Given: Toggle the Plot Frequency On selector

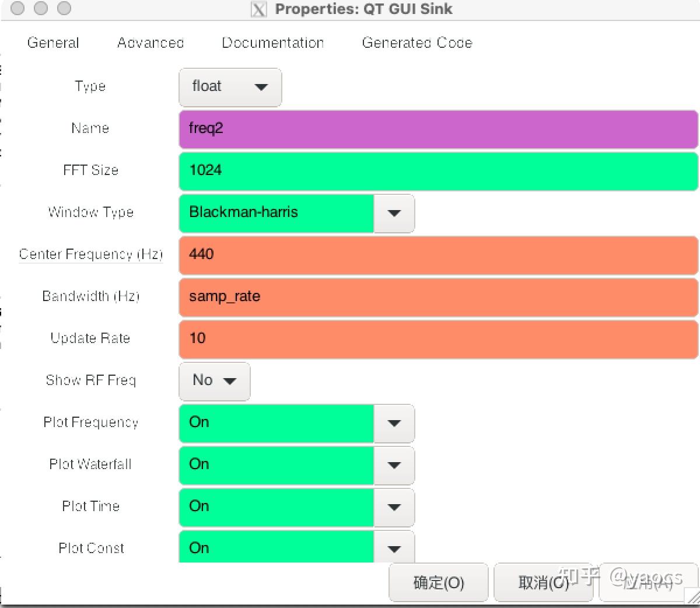Looking at the screenshot, I should (x=296, y=423).
